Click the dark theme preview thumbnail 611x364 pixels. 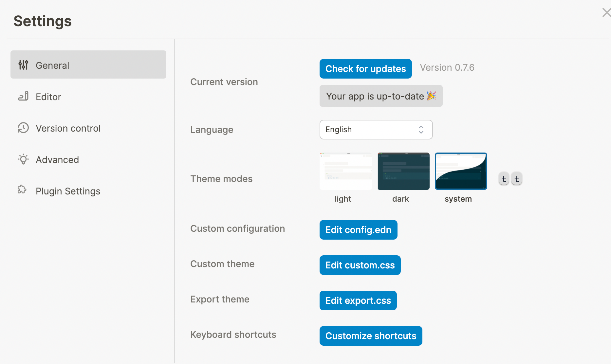(x=403, y=171)
